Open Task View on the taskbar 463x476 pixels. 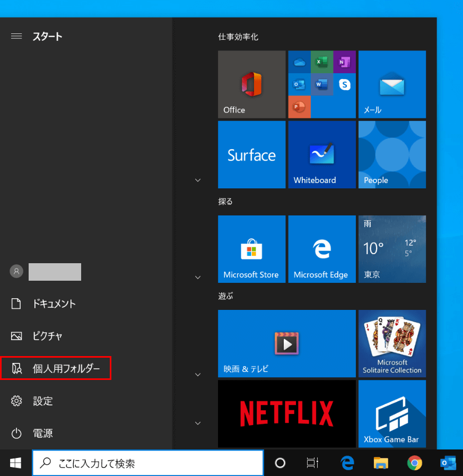pos(312,463)
